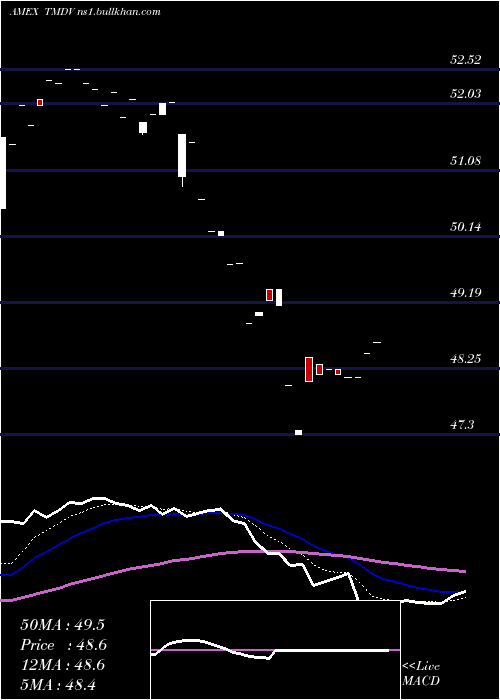Click the 50MA : 49.5 readout

pyautogui.click(x=62, y=625)
